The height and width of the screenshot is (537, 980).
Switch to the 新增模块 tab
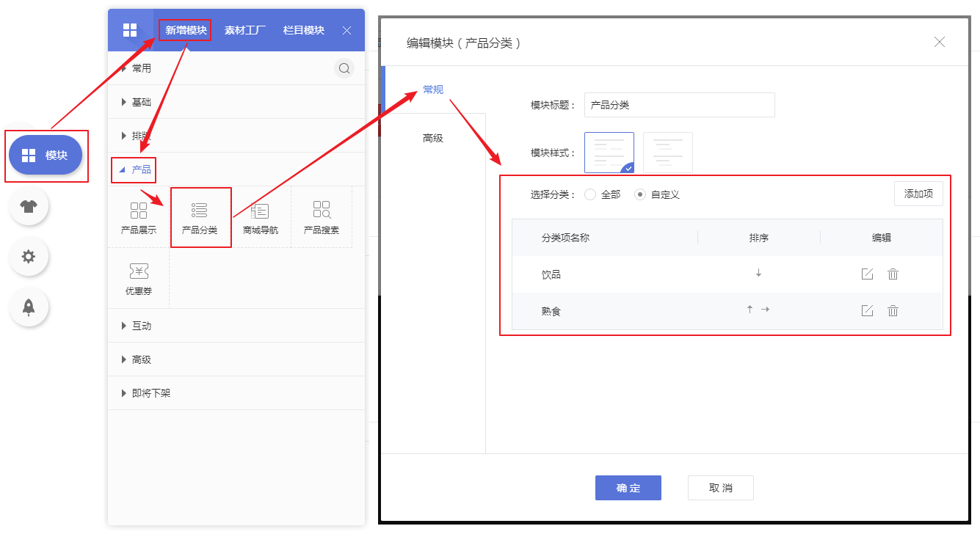pos(186,30)
